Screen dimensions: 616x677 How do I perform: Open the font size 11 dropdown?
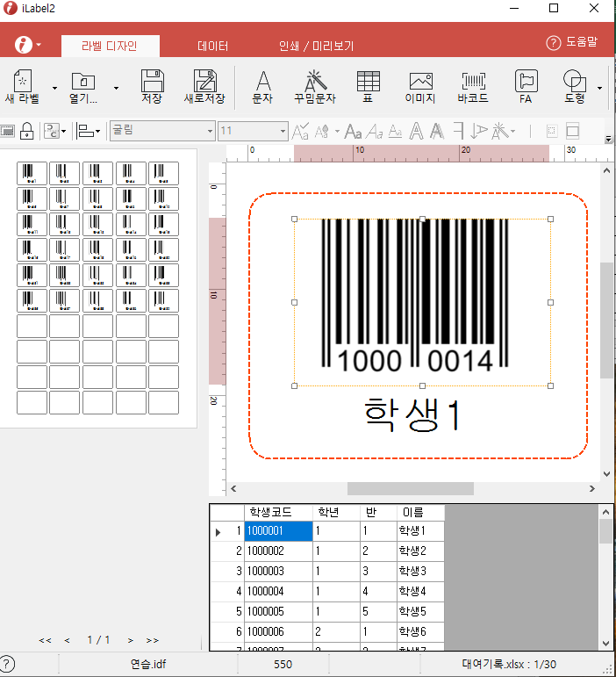[283, 131]
